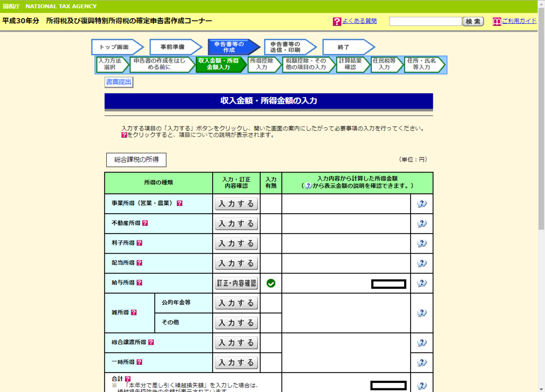The image size is (545, 392).
Task: Click 入力する for 不動産所得
Action: coord(236,224)
